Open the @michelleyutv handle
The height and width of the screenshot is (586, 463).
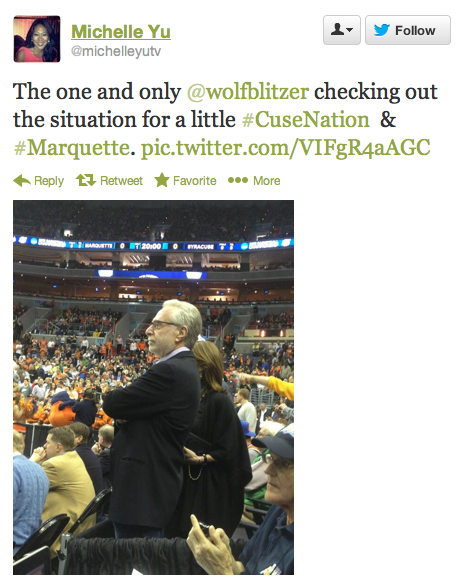click(116, 51)
